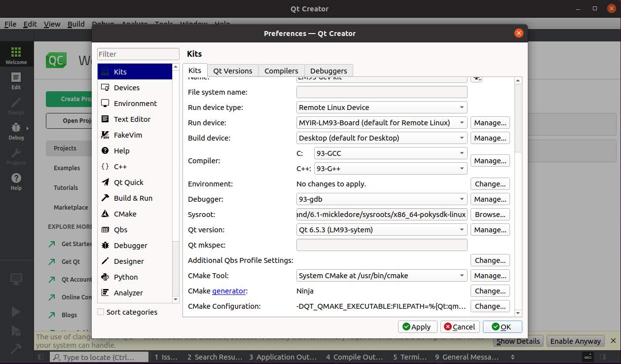Enable the Sort categories checkbox
621x364 pixels.
point(101,312)
